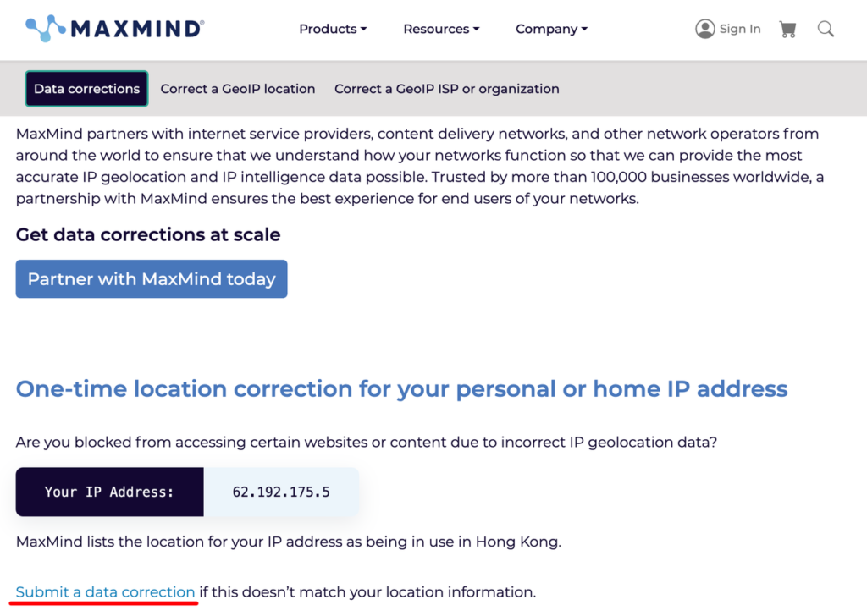Click the MaxMind partners intro paragraph
The image size is (867, 616).
pos(419,167)
